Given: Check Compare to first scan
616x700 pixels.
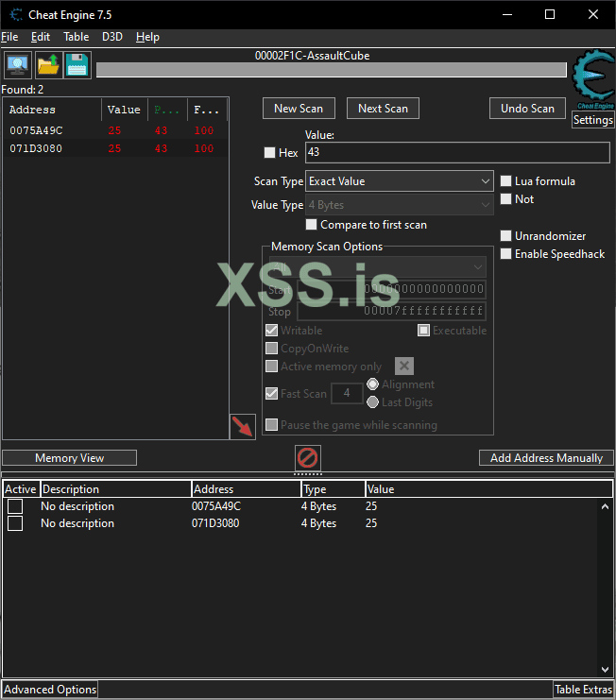Looking at the screenshot, I should click(311, 225).
